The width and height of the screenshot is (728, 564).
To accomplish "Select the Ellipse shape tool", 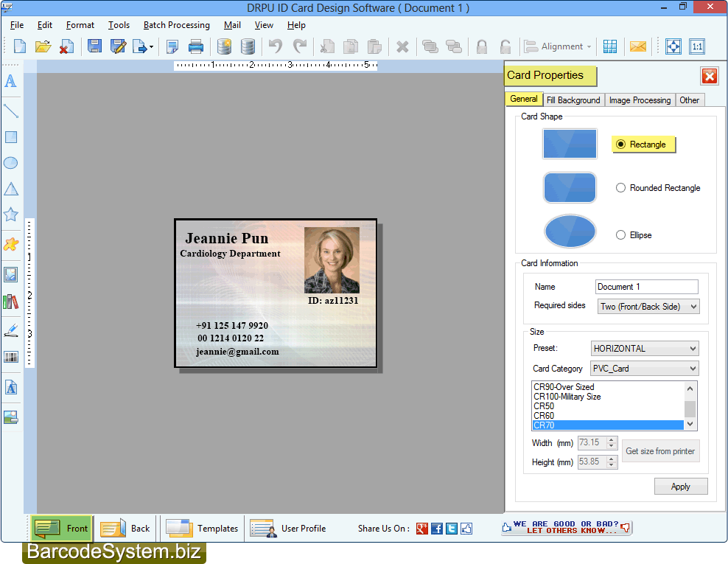I will tap(10, 163).
